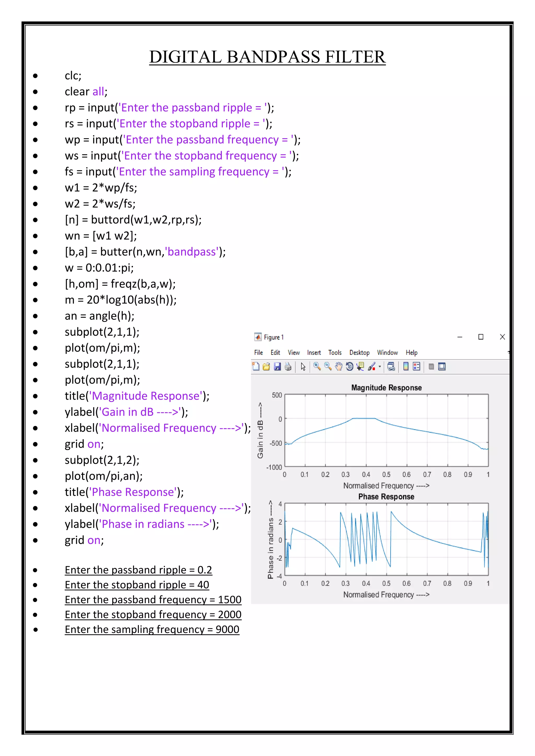Insert a legend via toolbar icon
The width and height of the screenshot is (535, 756).
[416, 367]
